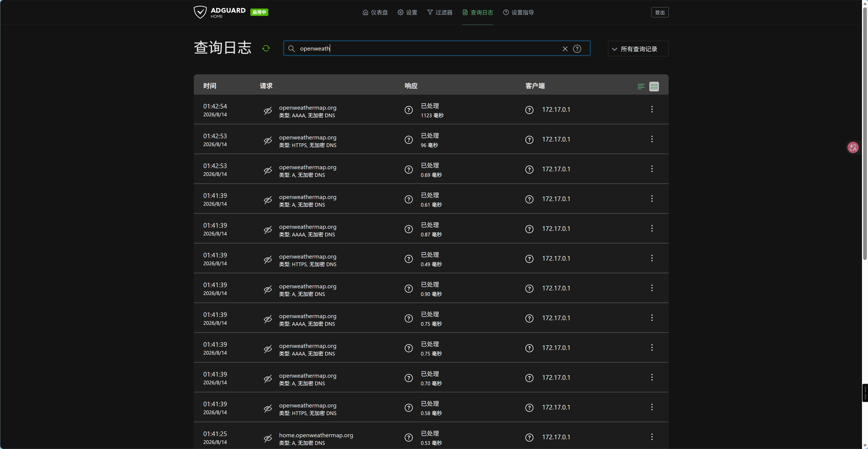The image size is (868, 449).
Task: Go to the 仪表盘 dashboard tab
Action: point(375,12)
